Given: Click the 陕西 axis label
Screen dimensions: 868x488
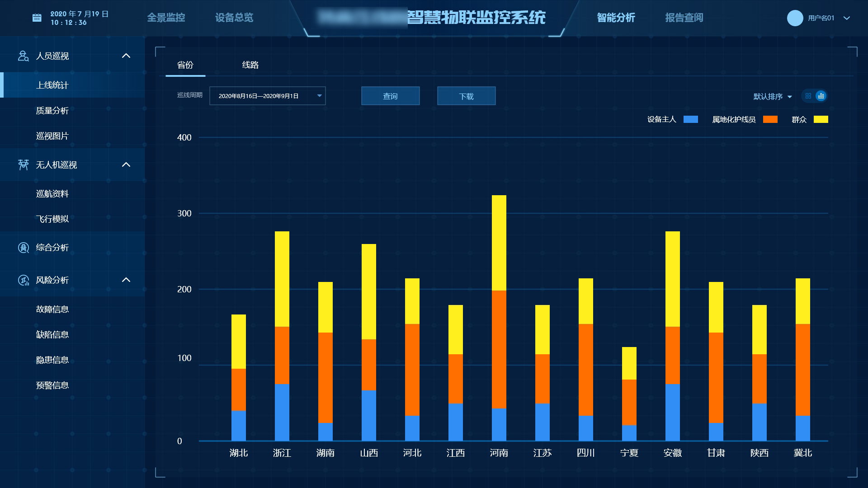Looking at the screenshot, I should coord(759,453).
